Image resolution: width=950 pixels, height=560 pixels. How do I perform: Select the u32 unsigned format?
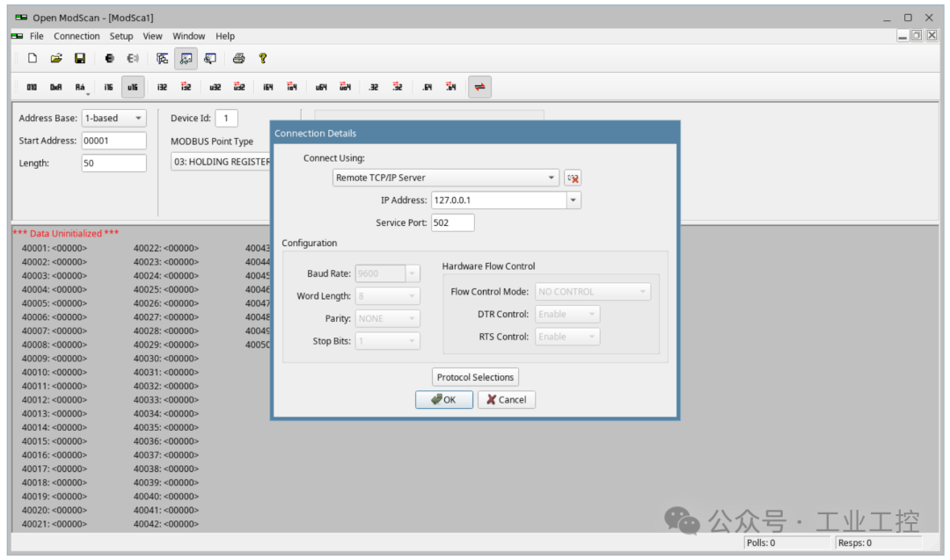click(216, 87)
